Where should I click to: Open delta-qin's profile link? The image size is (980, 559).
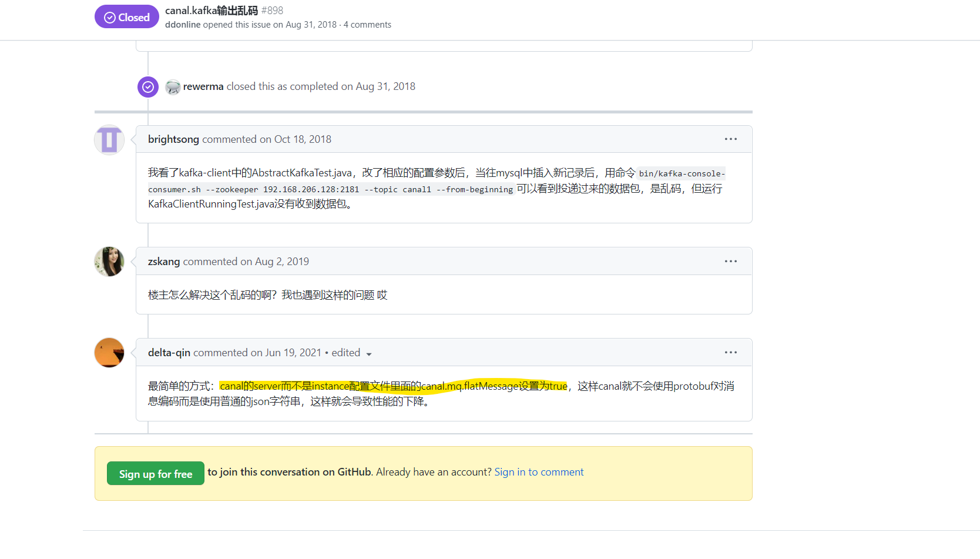click(169, 353)
